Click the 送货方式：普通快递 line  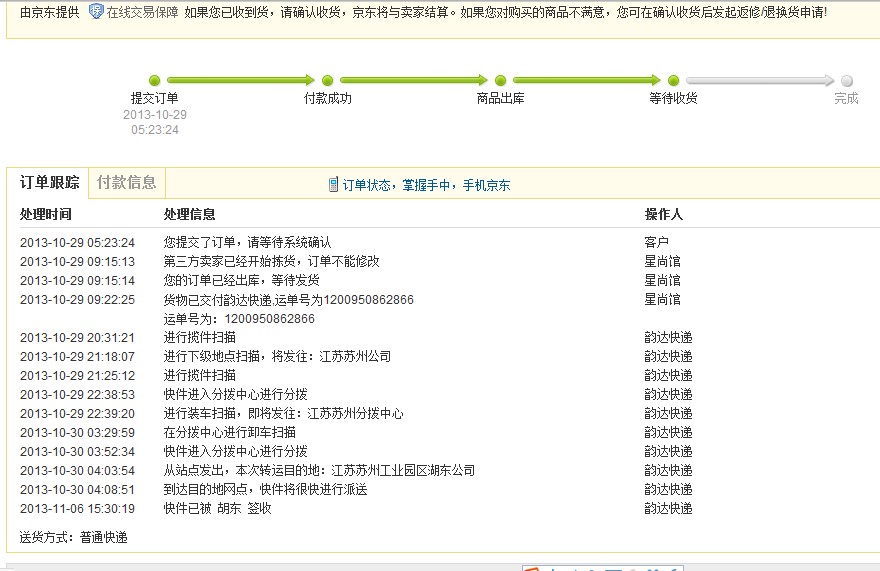74,537
